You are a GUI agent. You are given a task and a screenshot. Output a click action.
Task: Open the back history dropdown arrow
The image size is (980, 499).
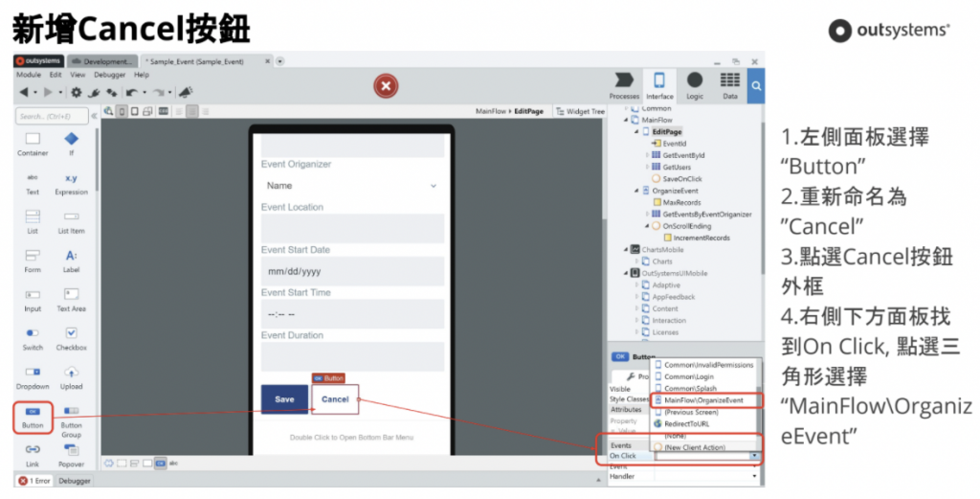pos(35,93)
